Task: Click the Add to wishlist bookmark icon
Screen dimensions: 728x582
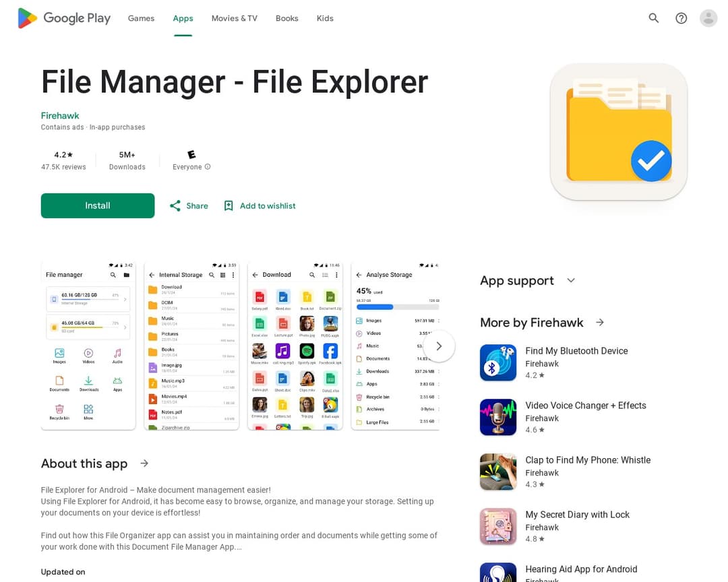Action: click(x=229, y=205)
